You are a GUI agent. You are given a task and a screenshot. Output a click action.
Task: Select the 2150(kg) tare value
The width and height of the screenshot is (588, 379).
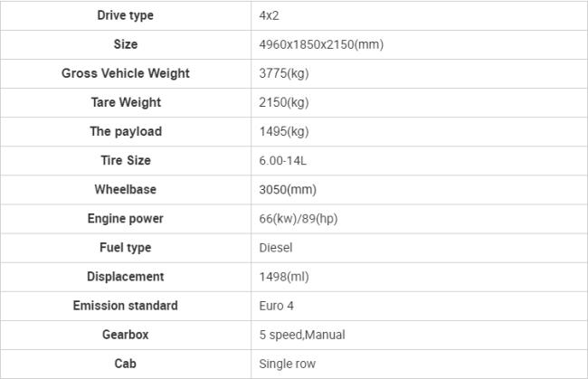tap(284, 102)
